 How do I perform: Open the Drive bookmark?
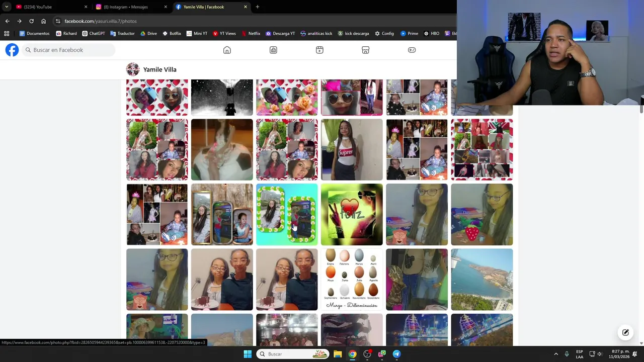point(148,34)
